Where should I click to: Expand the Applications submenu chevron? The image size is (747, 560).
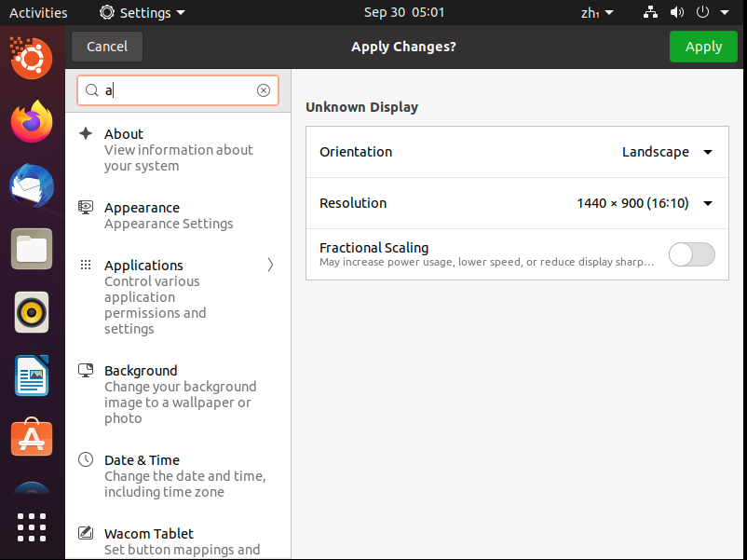271,265
